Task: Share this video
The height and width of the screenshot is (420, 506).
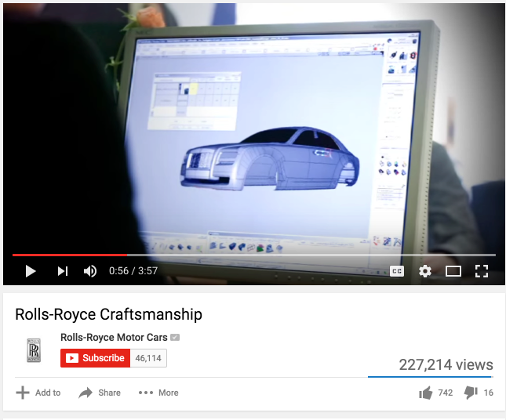Action: tap(100, 393)
